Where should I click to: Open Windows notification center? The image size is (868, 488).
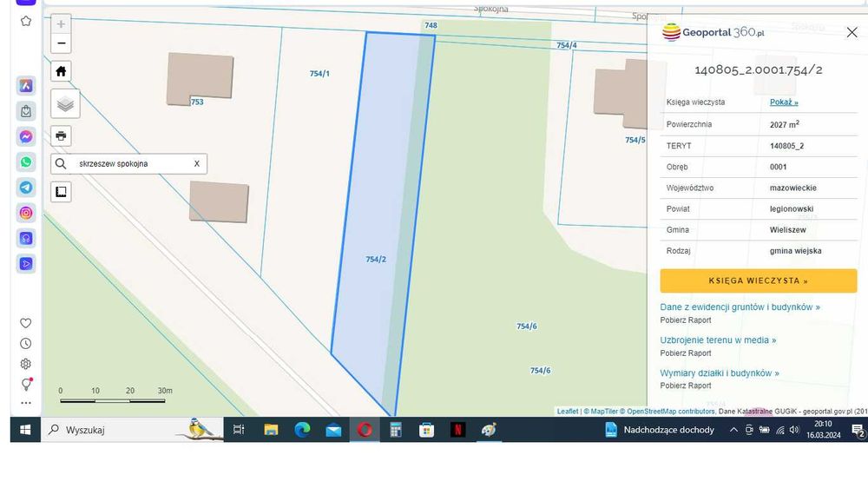coord(858,430)
